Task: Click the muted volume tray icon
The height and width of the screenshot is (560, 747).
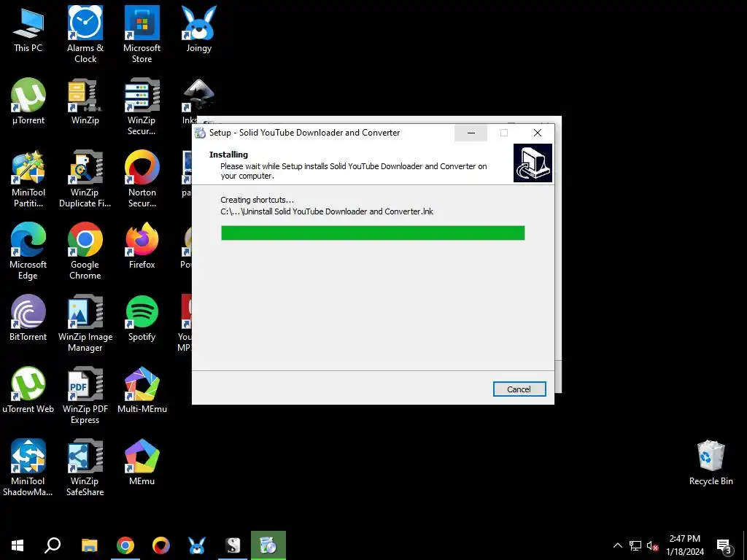Action: [x=652, y=545]
